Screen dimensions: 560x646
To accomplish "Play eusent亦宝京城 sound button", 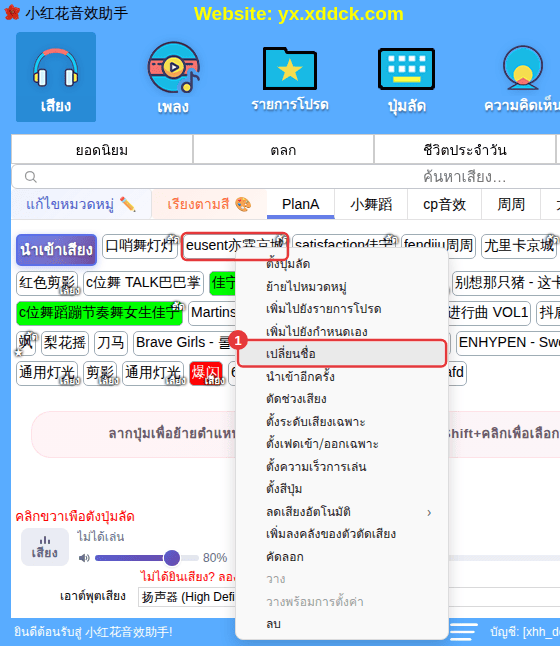I will 235,246.
